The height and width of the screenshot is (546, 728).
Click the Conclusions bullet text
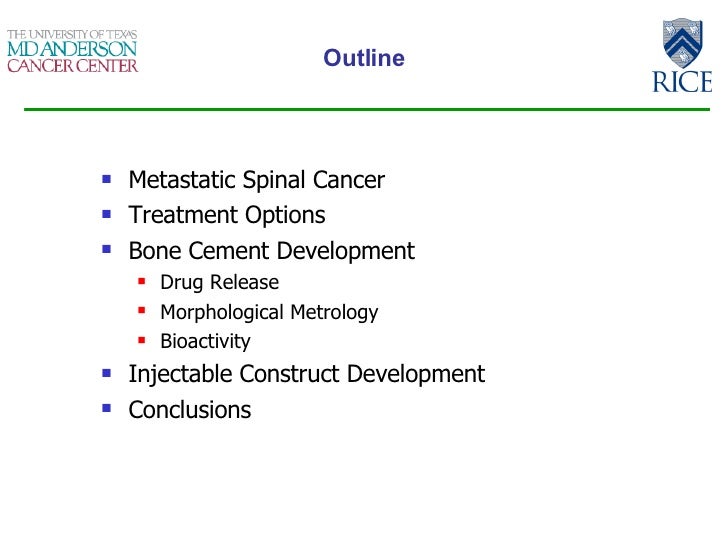189,410
